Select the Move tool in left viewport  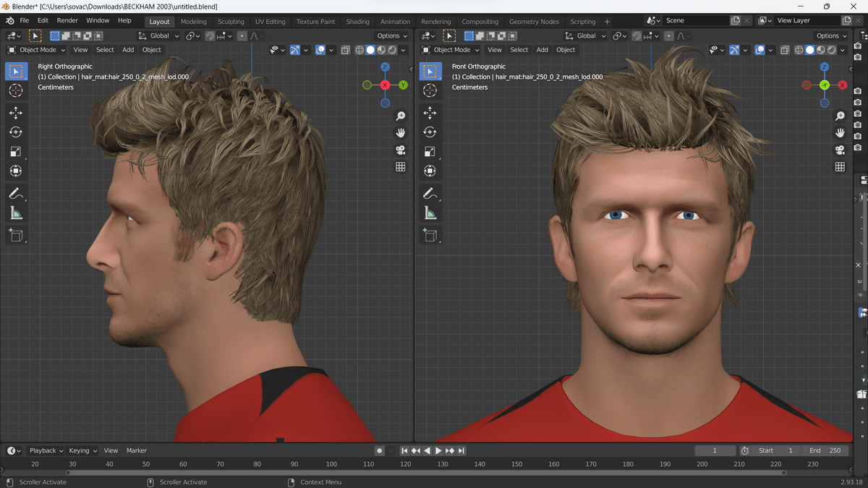tap(16, 113)
